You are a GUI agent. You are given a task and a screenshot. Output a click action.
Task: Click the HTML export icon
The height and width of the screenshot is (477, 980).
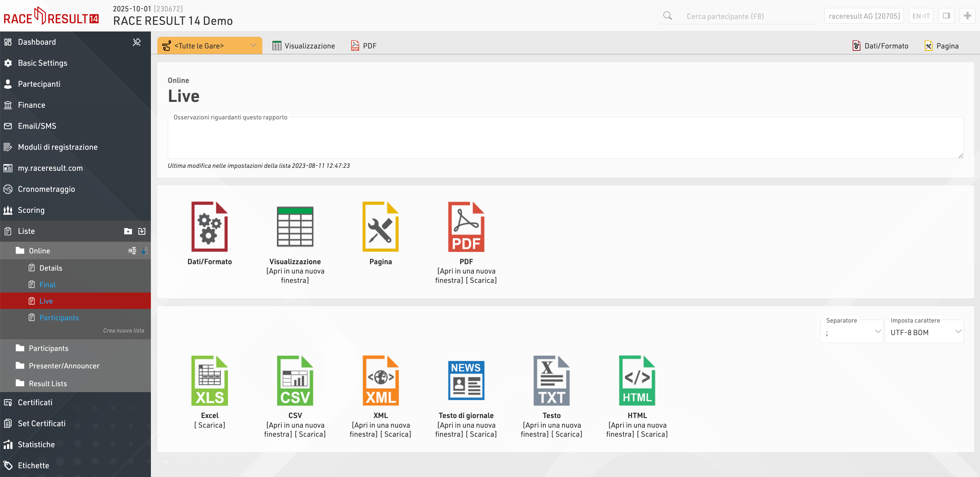click(637, 380)
